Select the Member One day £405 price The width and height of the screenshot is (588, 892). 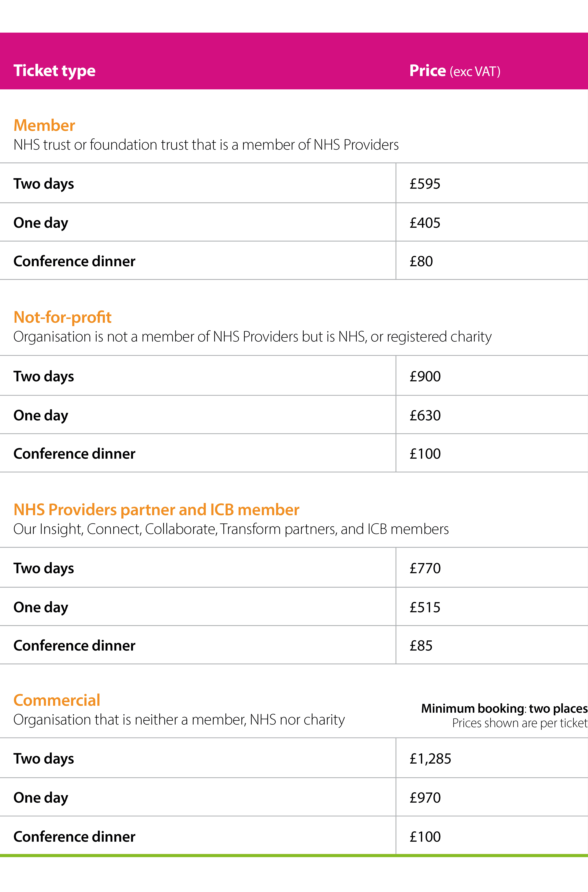tap(425, 223)
